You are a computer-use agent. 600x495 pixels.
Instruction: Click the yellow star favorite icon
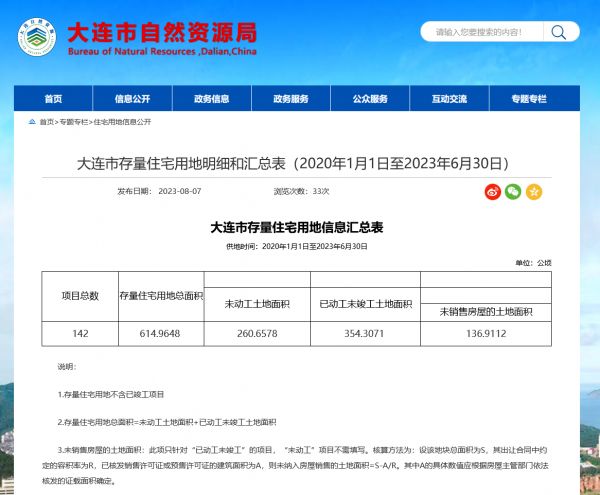(x=534, y=192)
